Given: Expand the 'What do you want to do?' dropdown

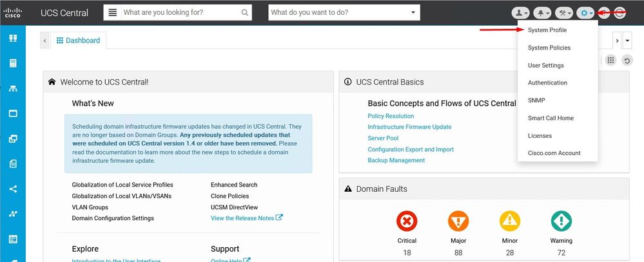Looking at the screenshot, I should coord(413,13).
